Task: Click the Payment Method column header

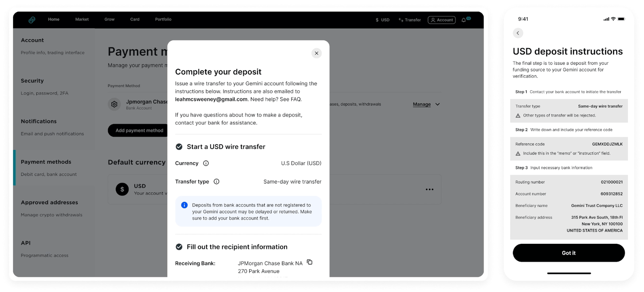Action: 124,86
